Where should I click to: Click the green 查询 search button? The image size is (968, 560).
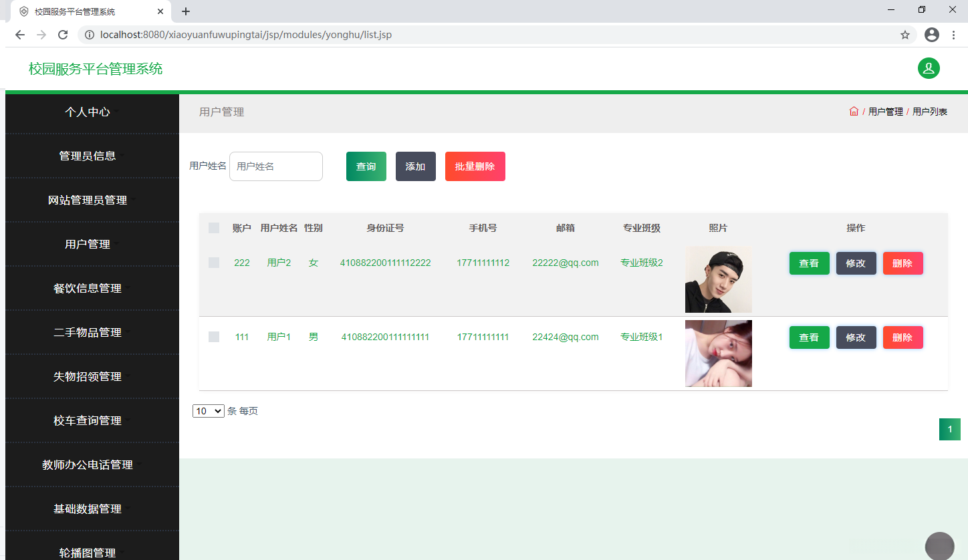(x=366, y=166)
